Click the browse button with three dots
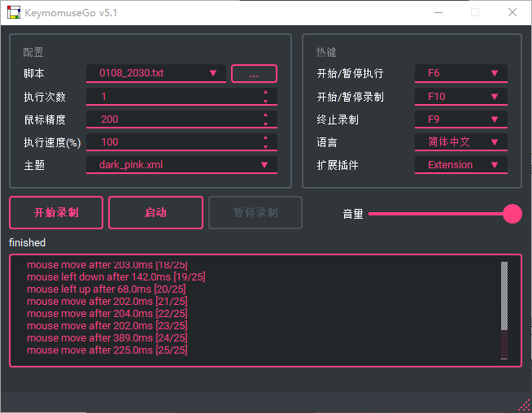The image size is (532, 413). [x=254, y=74]
